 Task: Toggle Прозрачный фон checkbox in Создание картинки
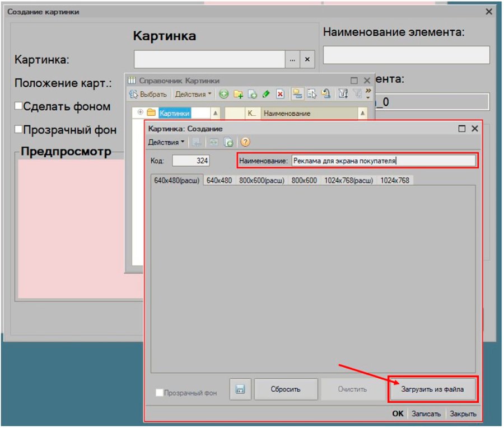click(x=18, y=129)
